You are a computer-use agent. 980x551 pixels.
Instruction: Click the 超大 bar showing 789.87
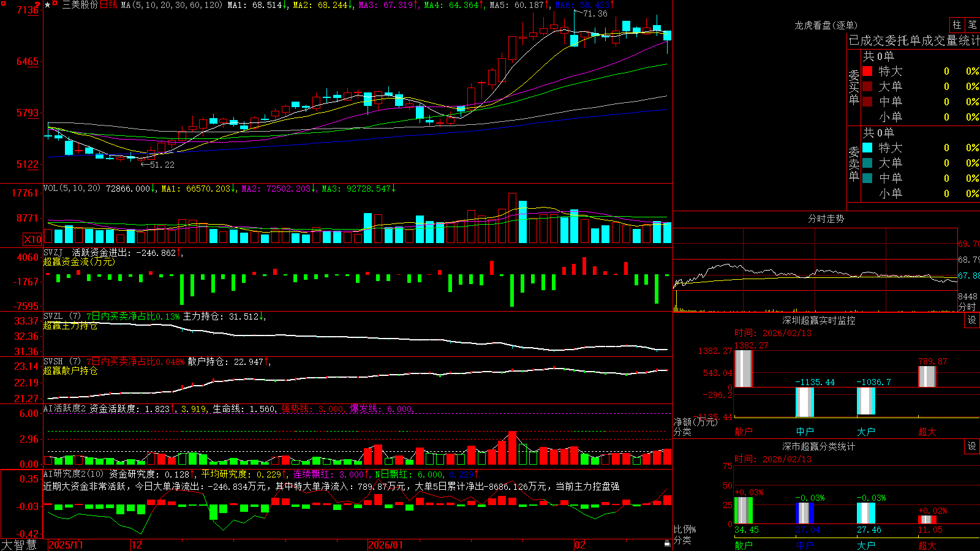point(927,377)
